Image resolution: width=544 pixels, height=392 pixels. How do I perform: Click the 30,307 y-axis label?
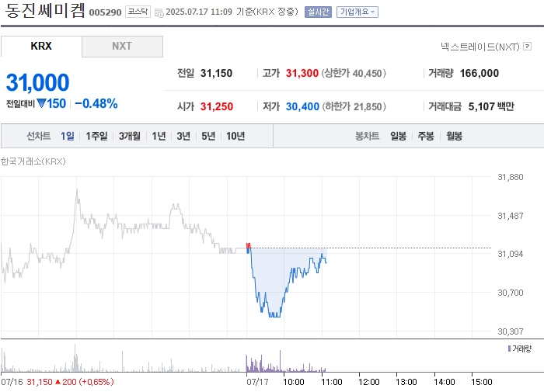(x=510, y=331)
